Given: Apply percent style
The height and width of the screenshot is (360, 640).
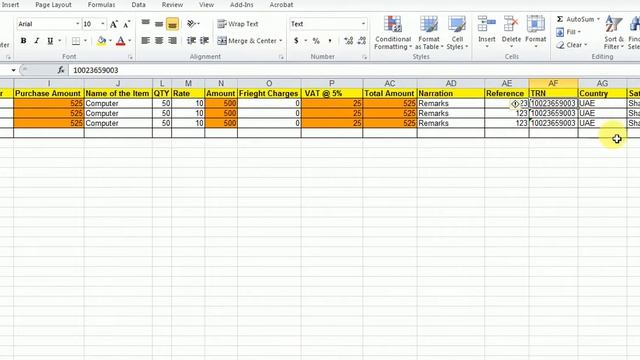Looking at the screenshot, I should pos(316,41).
